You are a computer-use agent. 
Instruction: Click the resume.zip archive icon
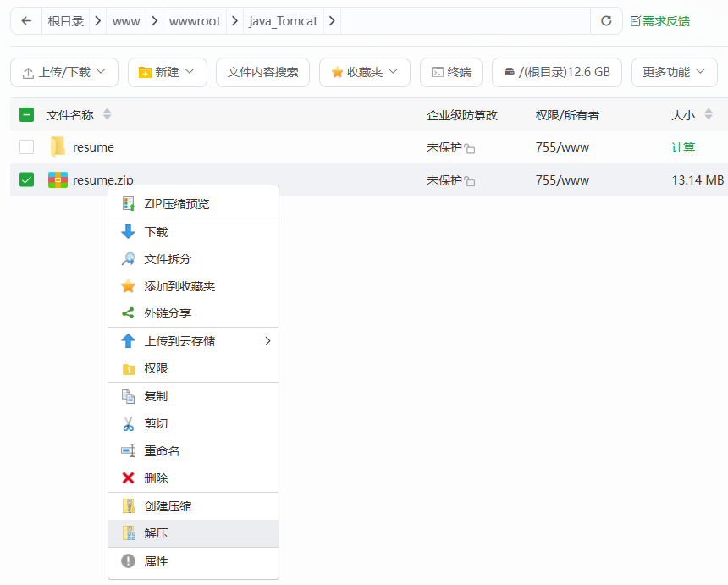click(x=56, y=179)
